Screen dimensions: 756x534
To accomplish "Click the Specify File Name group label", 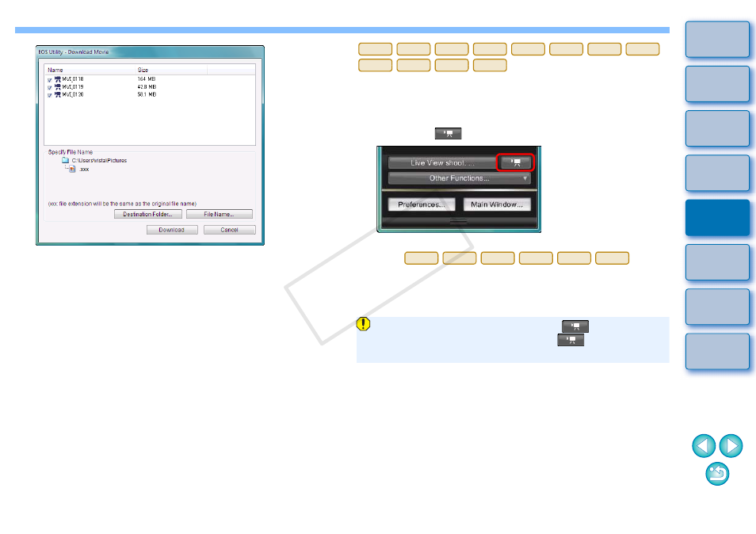I will coord(71,152).
